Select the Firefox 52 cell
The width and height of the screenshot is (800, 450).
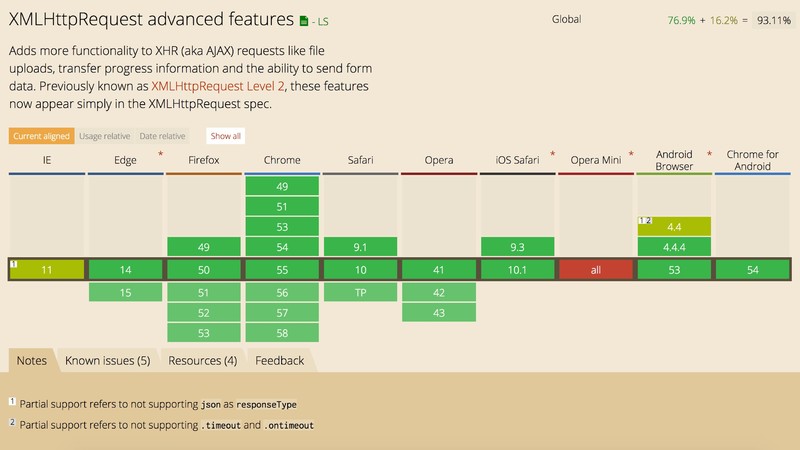tap(204, 313)
